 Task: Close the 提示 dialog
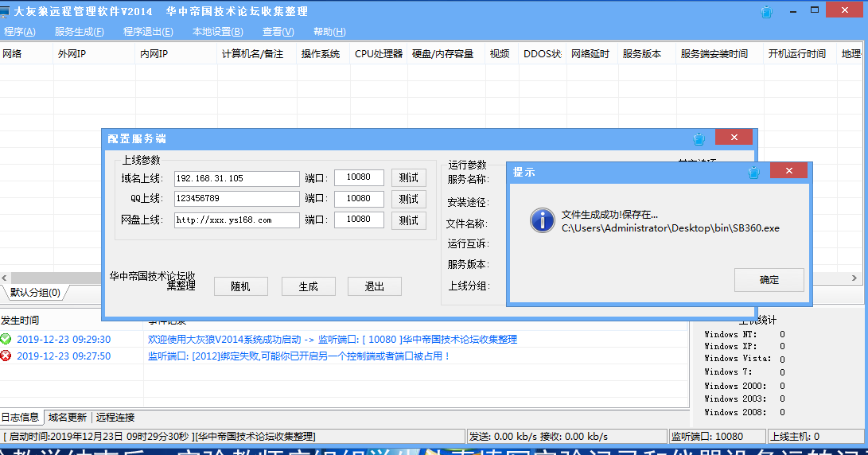click(789, 171)
